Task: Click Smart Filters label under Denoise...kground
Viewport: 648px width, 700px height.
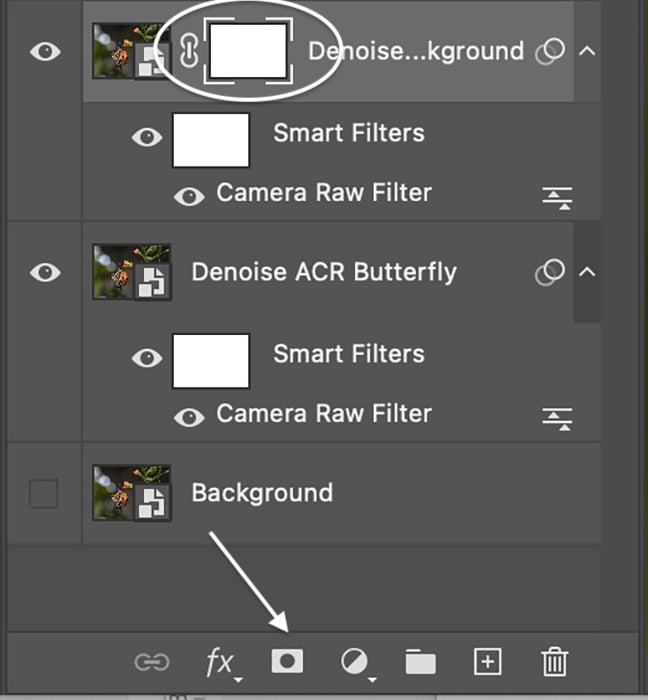Action: click(x=349, y=133)
